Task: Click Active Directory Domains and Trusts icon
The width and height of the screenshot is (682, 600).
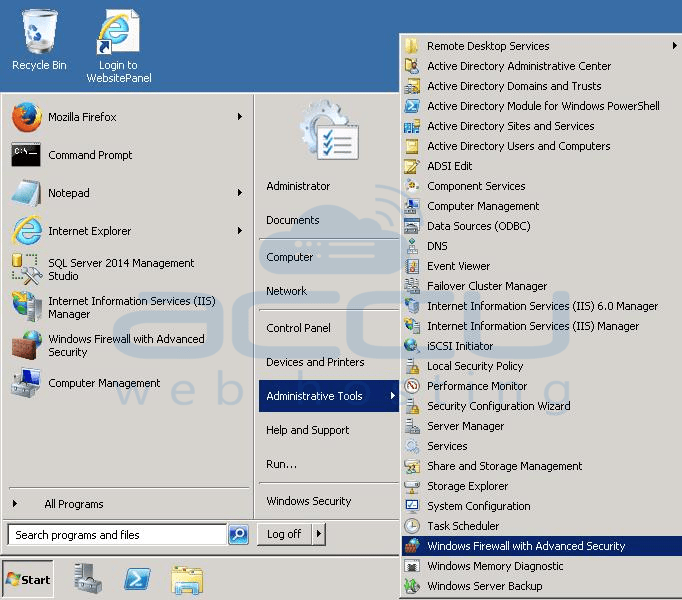Action: 412,86
